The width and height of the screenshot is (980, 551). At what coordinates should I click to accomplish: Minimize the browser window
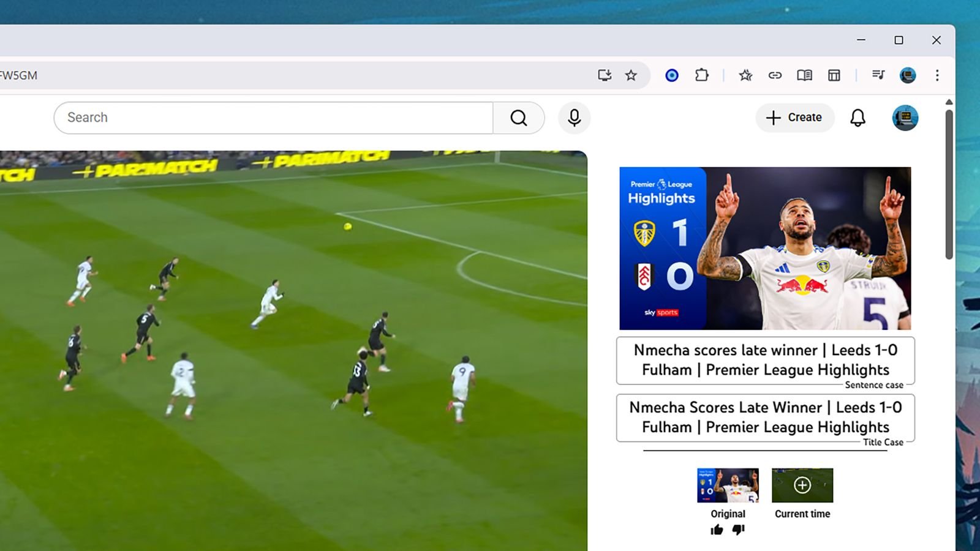(x=861, y=40)
